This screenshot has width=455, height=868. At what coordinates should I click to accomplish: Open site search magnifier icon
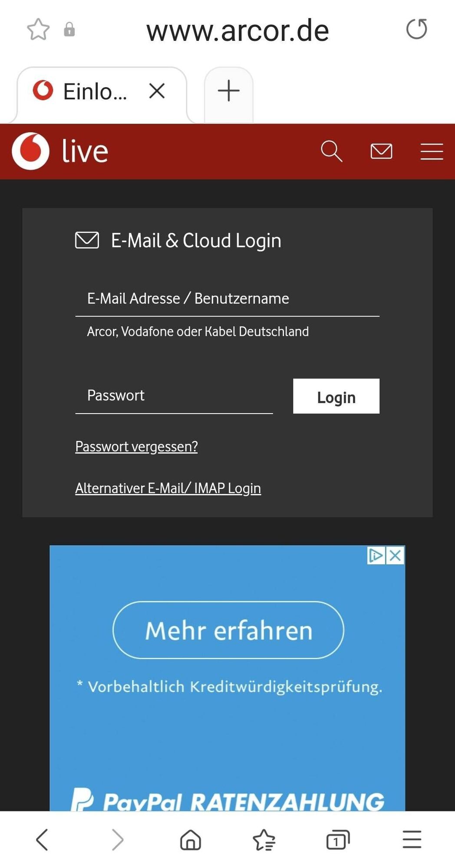332,151
